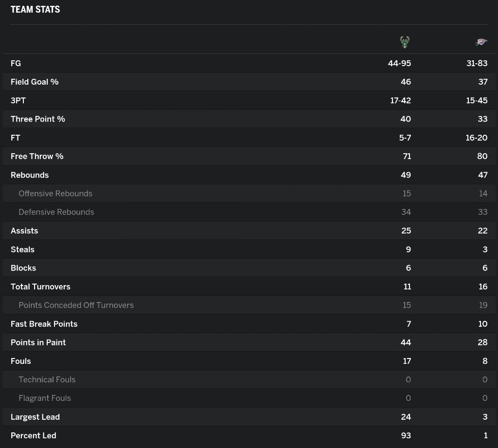
Task: Click the TEAM STATS heading
Action: point(35,9)
